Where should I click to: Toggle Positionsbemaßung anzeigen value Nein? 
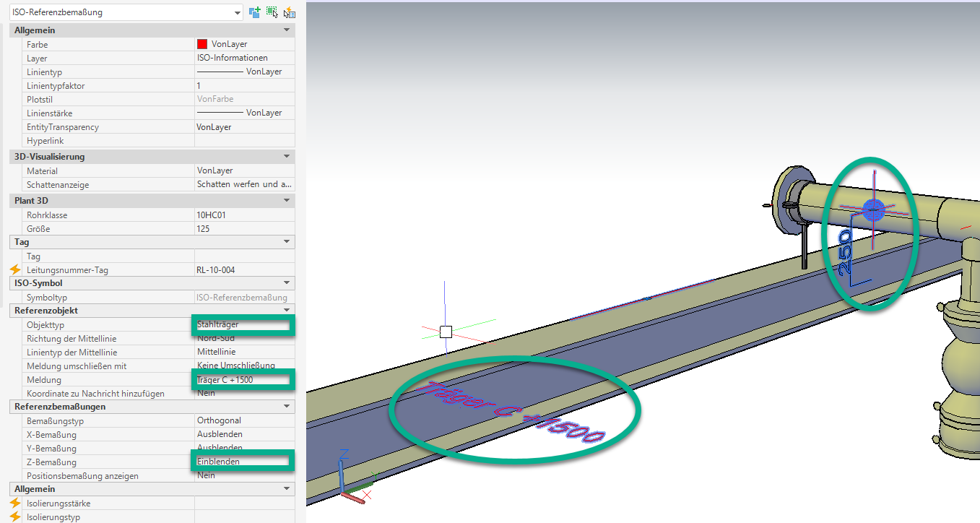pos(242,475)
